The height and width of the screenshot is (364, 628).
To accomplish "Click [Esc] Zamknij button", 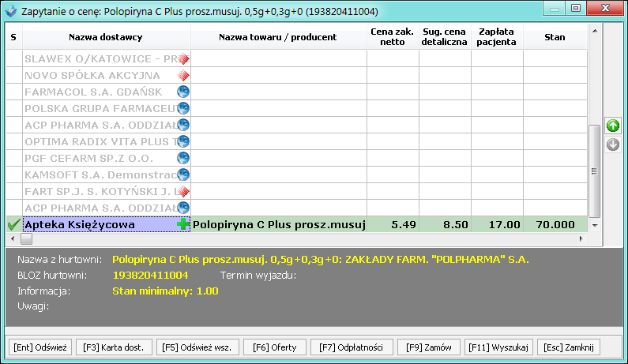I will point(569,347).
